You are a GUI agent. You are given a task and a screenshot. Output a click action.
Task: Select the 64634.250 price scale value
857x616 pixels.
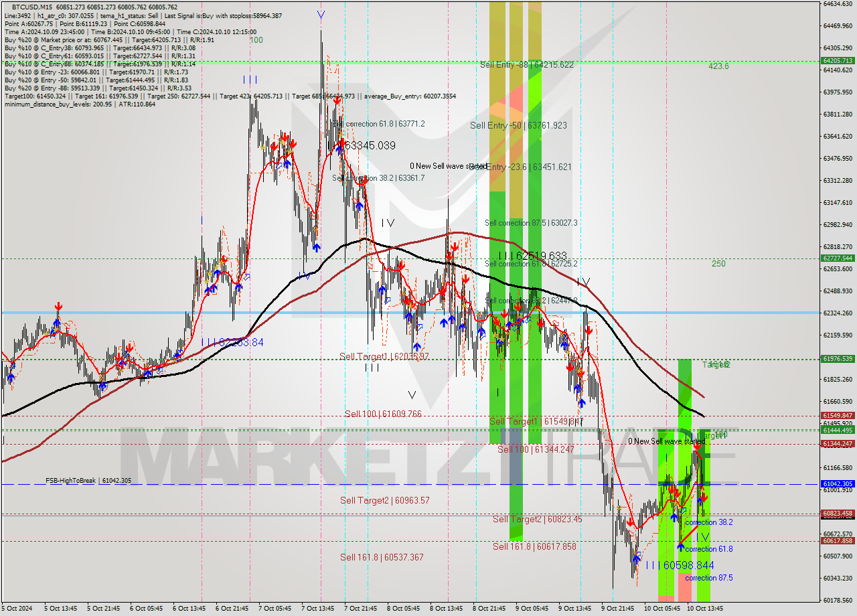[837, 4]
